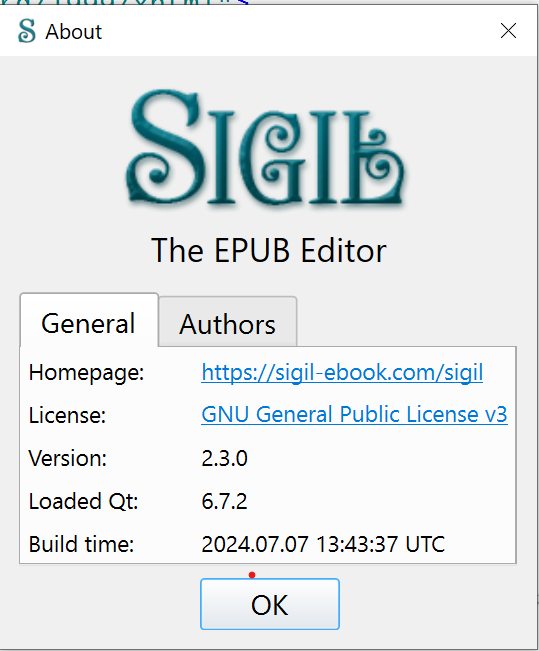Click the Version label

(68, 458)
